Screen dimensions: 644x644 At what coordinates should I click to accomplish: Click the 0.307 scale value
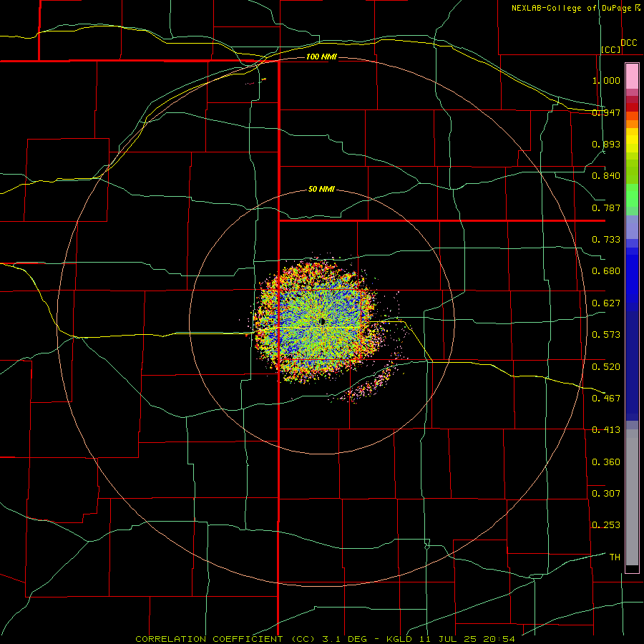[606, 494]
